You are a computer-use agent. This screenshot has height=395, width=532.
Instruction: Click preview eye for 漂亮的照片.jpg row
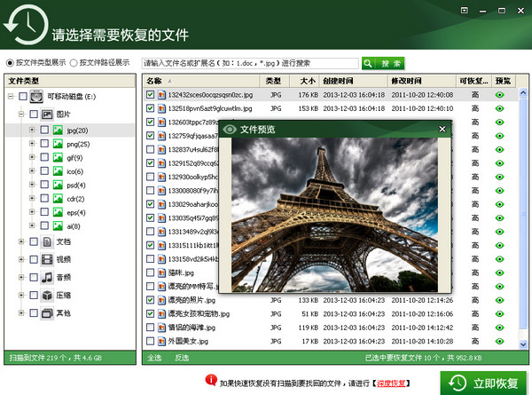pyautogui.click(x=501, y=300)
